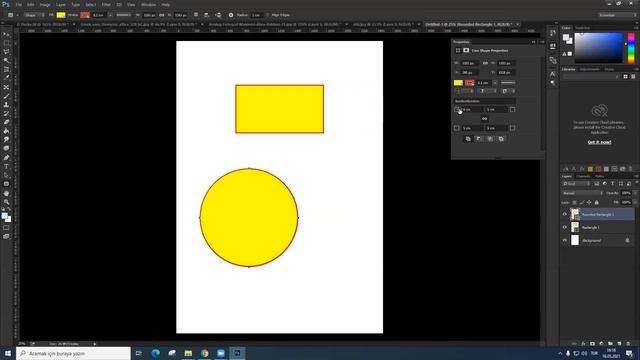This screenshot has width=640, height=360.
Task: Select the Crop tool
Action: [6, 69]
